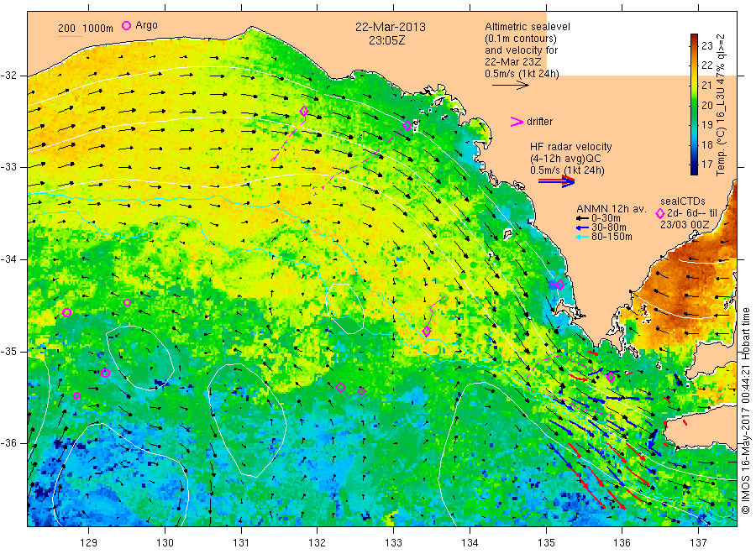Click the black 0-30m ANMN arrow symbol

click(582, 219)
